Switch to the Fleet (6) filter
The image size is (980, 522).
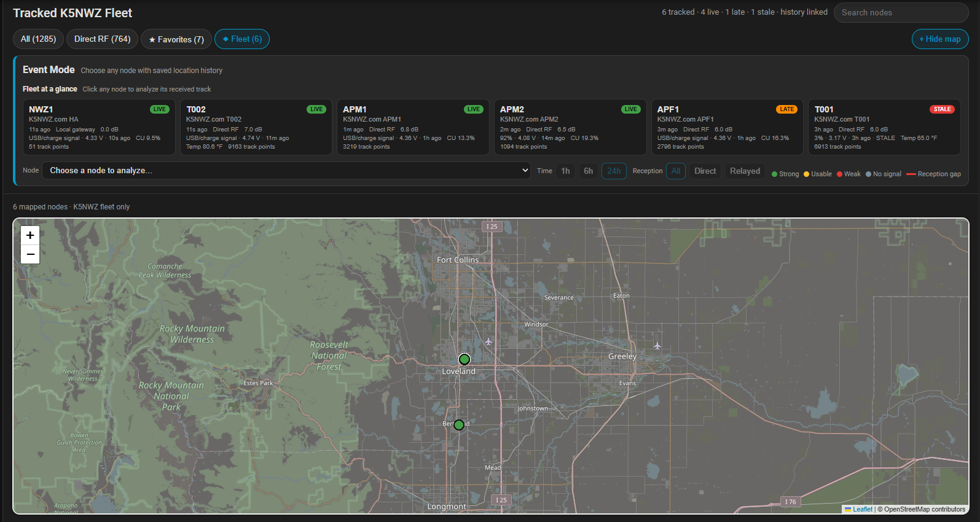click(x=242, y=39)
